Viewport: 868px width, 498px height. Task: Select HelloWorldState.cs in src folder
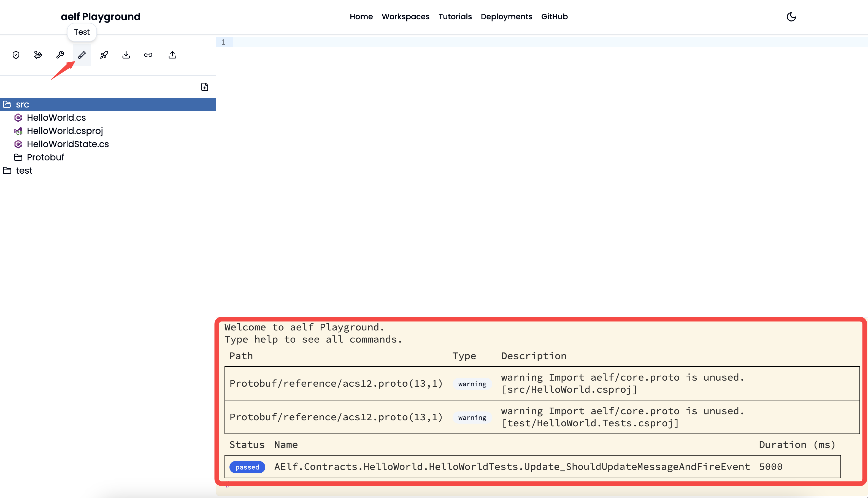[x=67, y=144]
